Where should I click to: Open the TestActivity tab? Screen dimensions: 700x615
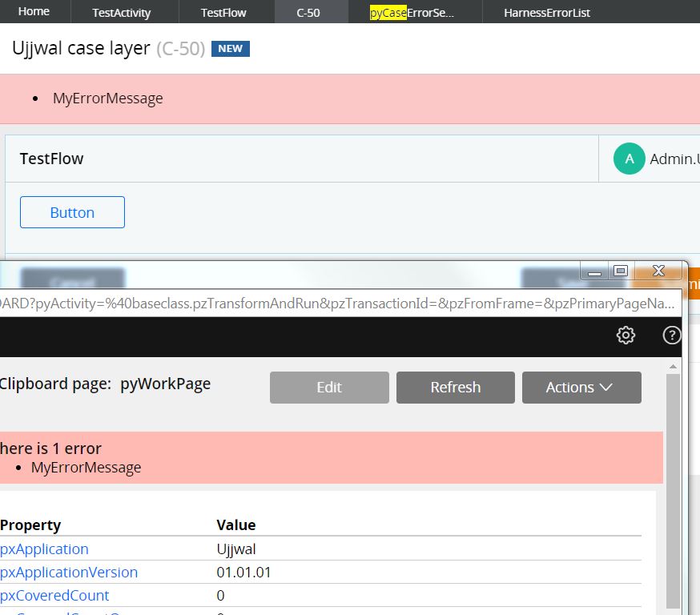click(123, 11)
